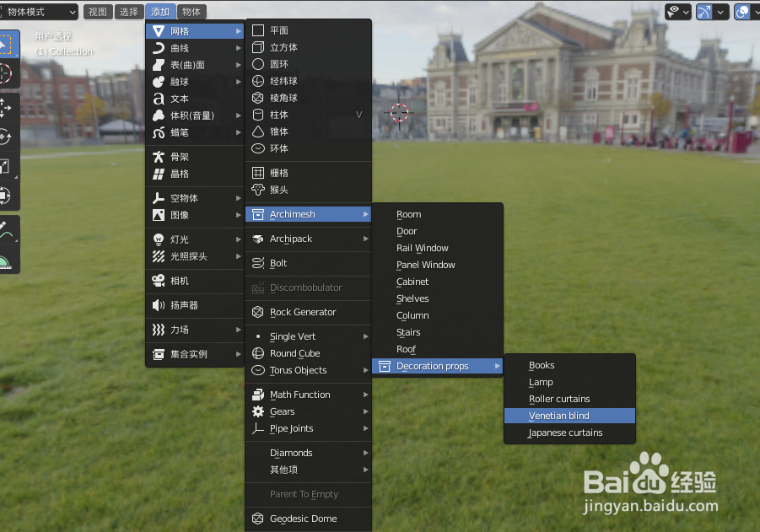Activate the Transform tool
The height and width of the screenshot is (532, 760).
(x=9, y=196)
